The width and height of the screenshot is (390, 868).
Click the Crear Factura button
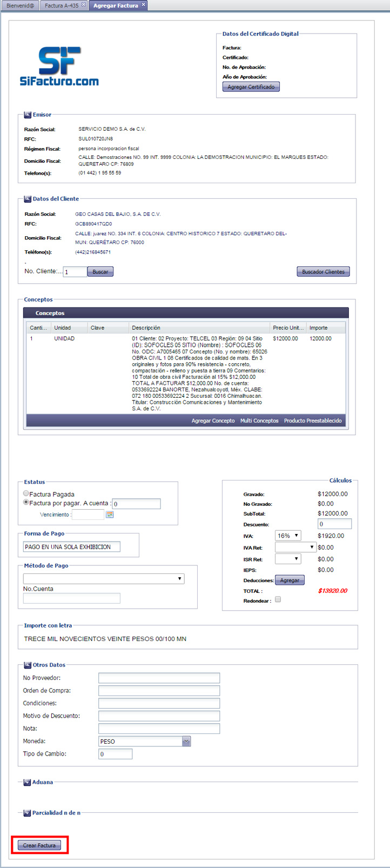pyautogui.click(x=39, y=845)
